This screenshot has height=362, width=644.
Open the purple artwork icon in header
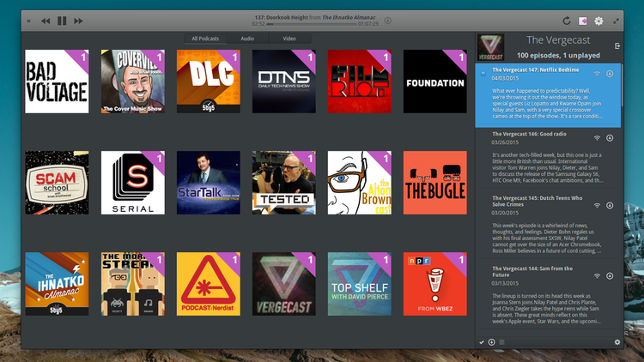(x=583, y=21)
